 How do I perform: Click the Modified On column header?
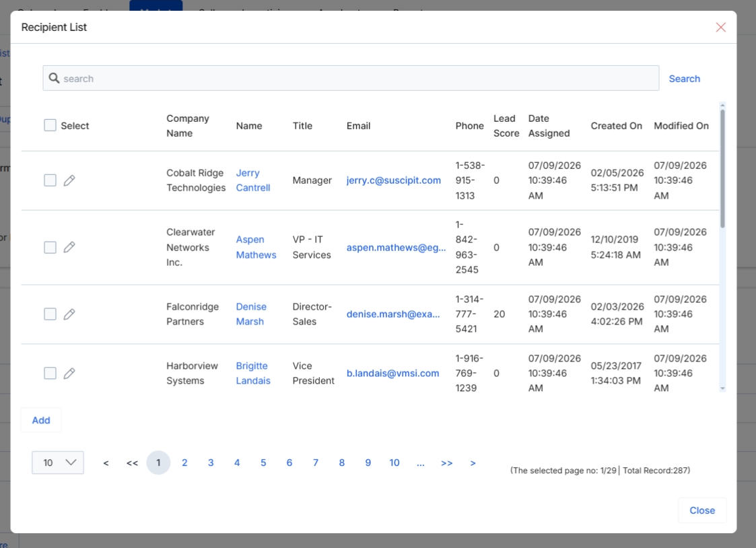(681, 126)
